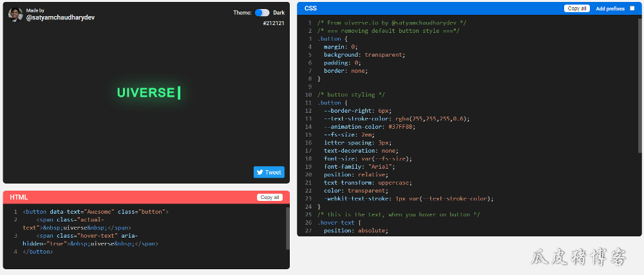Click the CSS panel header title
Screen dimensions: 644x275
310,8
